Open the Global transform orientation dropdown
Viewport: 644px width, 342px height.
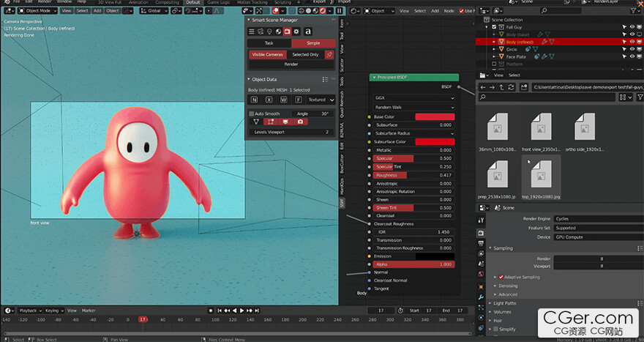click(x=154, y=11)
